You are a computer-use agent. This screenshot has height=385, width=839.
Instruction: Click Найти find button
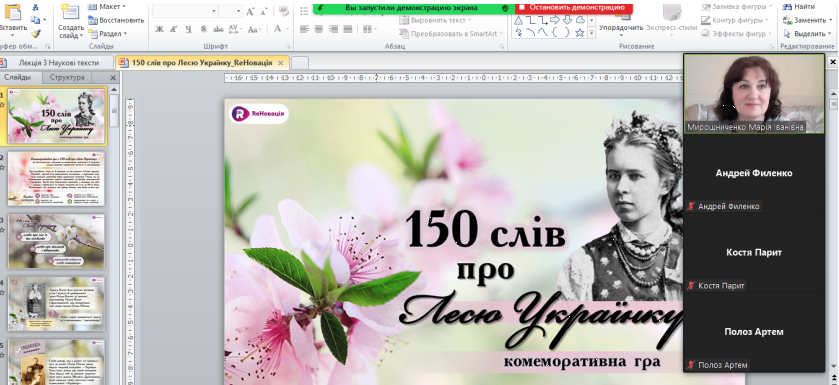[799, 6]
